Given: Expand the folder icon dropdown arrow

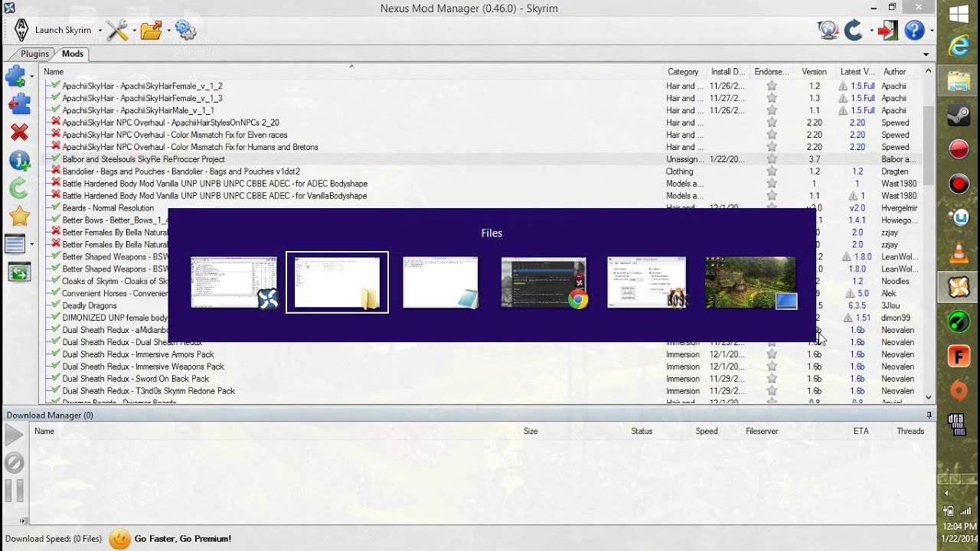Looking at the screenshot, I should click(x=168, y=31).
